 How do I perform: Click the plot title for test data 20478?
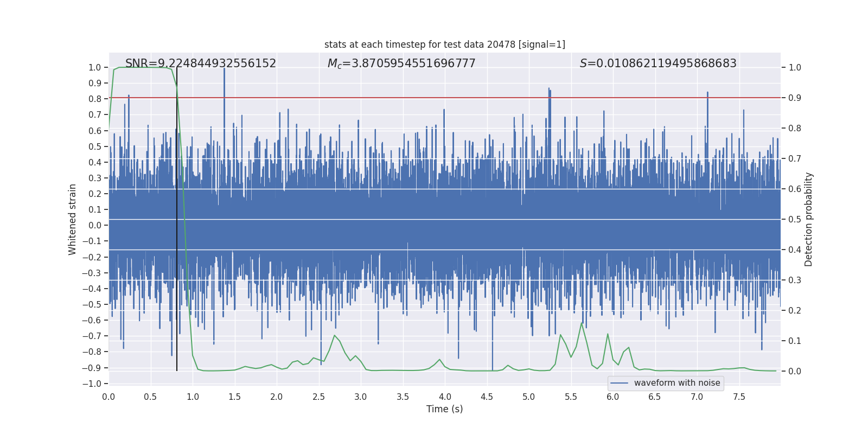[x=444, y=44]
